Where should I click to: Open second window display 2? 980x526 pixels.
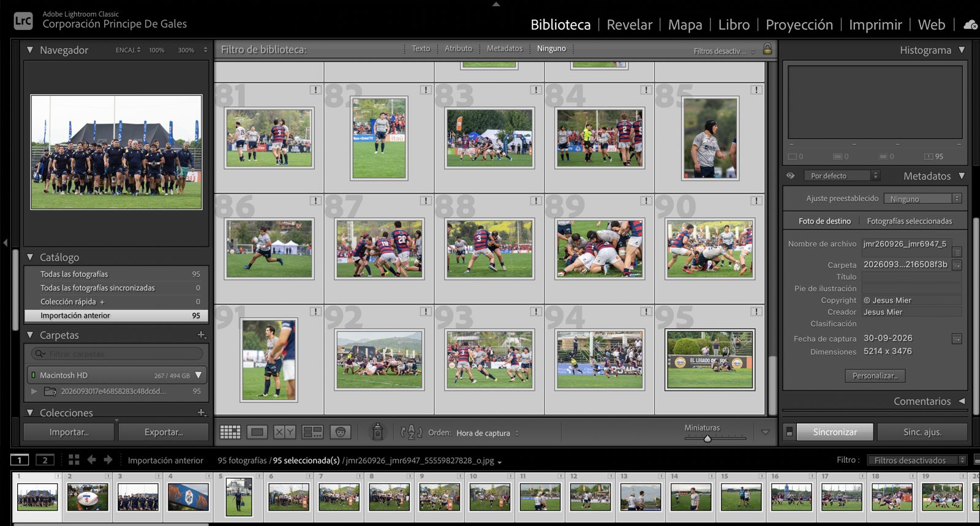tap(45, 460)
